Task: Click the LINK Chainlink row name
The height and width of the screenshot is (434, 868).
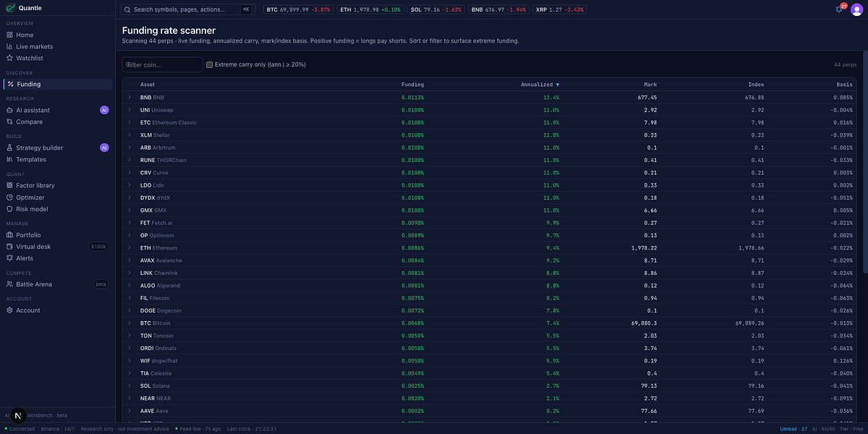Action: click(159, 273)
